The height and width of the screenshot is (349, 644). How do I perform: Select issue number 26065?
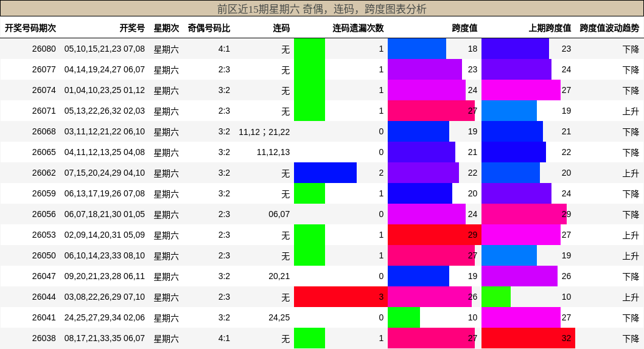point(44,152)
